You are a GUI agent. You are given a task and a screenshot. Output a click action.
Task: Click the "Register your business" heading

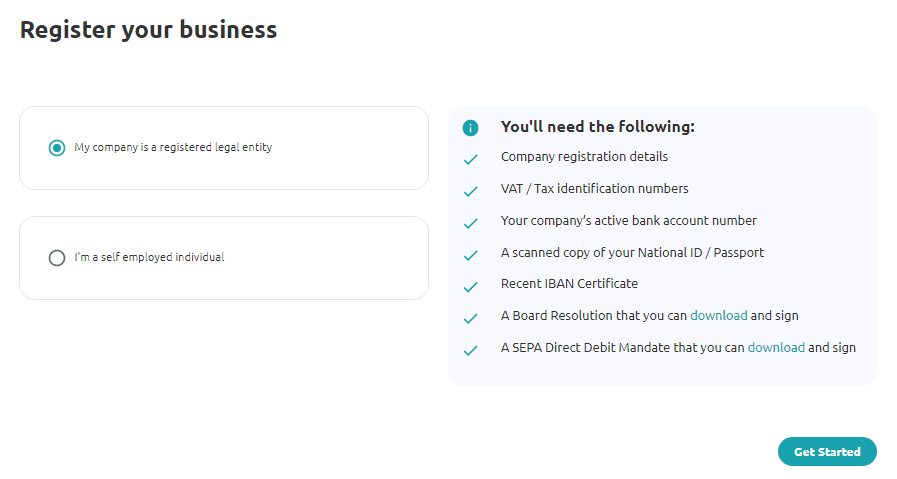(x=148, y=30)
